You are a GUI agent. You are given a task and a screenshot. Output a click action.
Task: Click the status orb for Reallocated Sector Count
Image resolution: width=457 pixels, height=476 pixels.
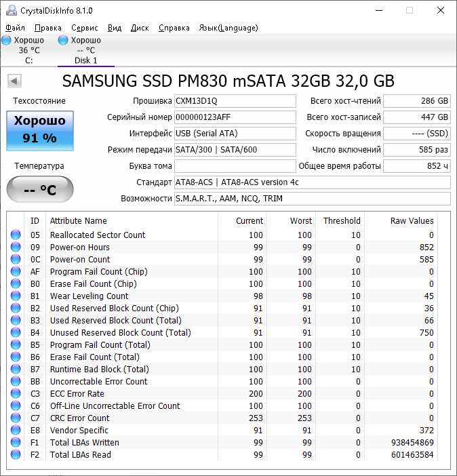click(16, 235)
